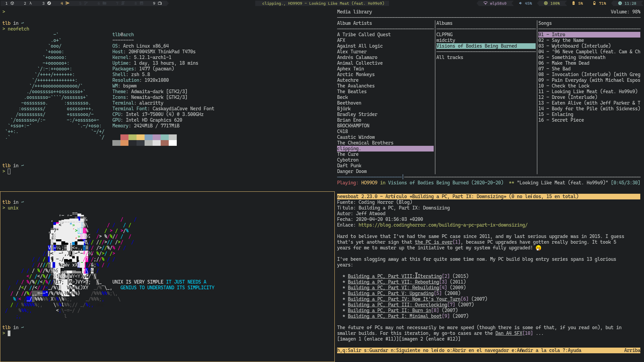Click the cursor prompt in bottom-left terminal
The height and width of the screenshot is (362, 644).
pyautogui.click(x=9, y=333)
